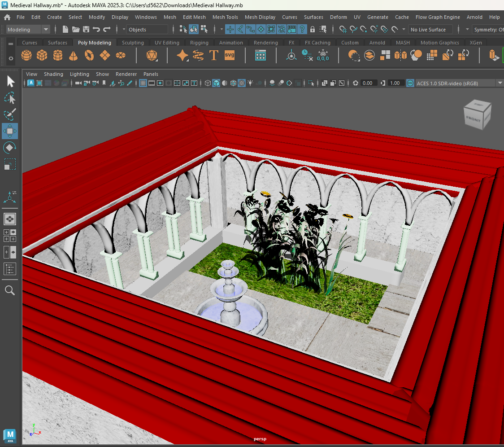Create an SVG object from the shelf

pos(230,55)
